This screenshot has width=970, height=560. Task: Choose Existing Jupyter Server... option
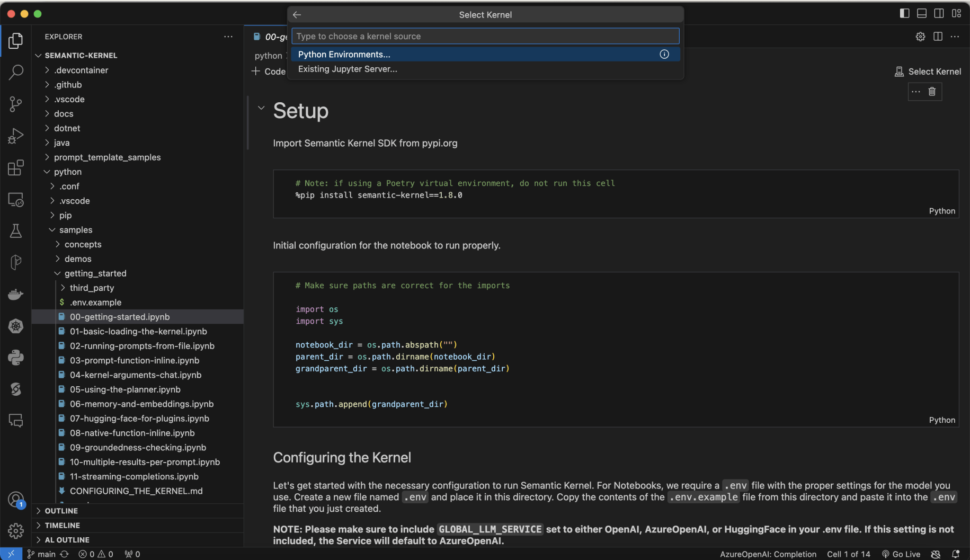(348, 69)
